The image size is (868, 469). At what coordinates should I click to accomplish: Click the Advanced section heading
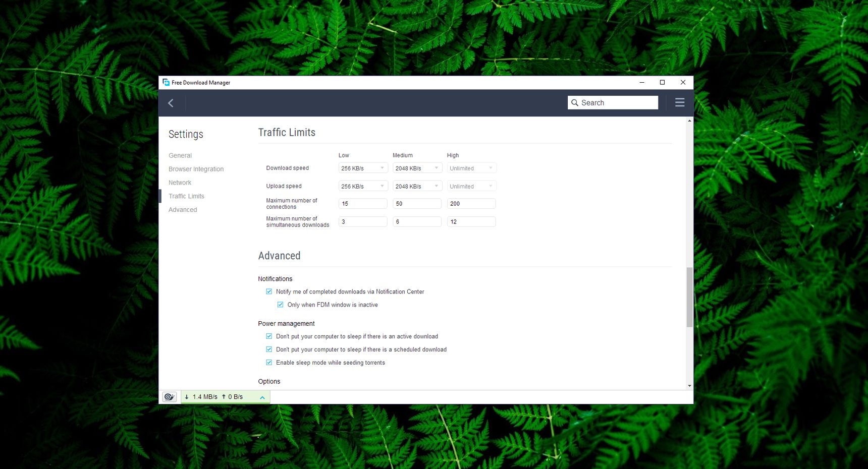pyautogui.click(x=279, y=256)
